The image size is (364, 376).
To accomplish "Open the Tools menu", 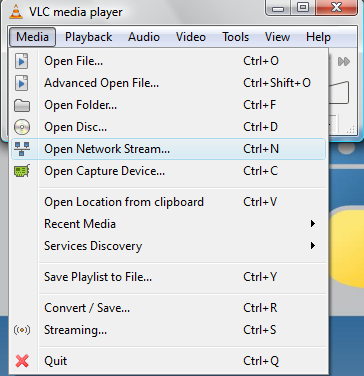I will pos(236,37).
